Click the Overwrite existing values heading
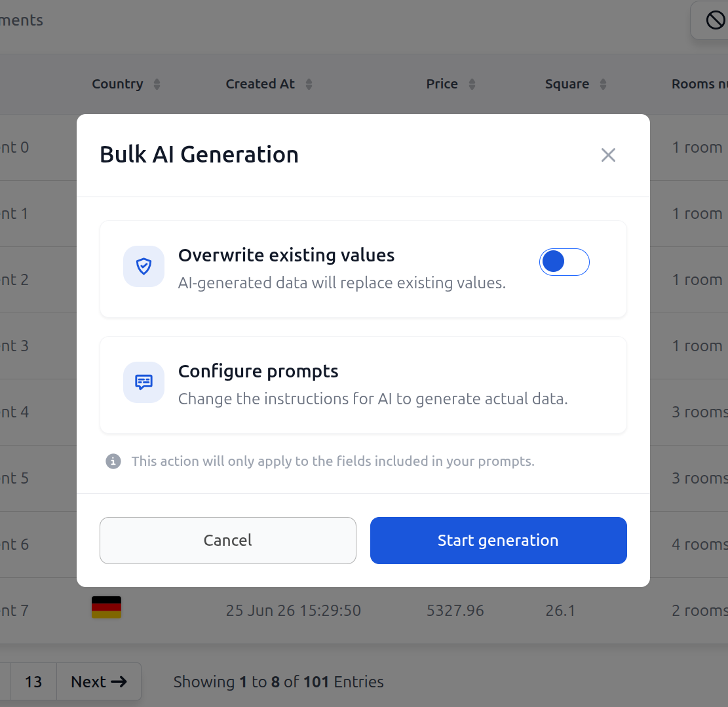Viewport: 728px width, 707px height. 286,256
